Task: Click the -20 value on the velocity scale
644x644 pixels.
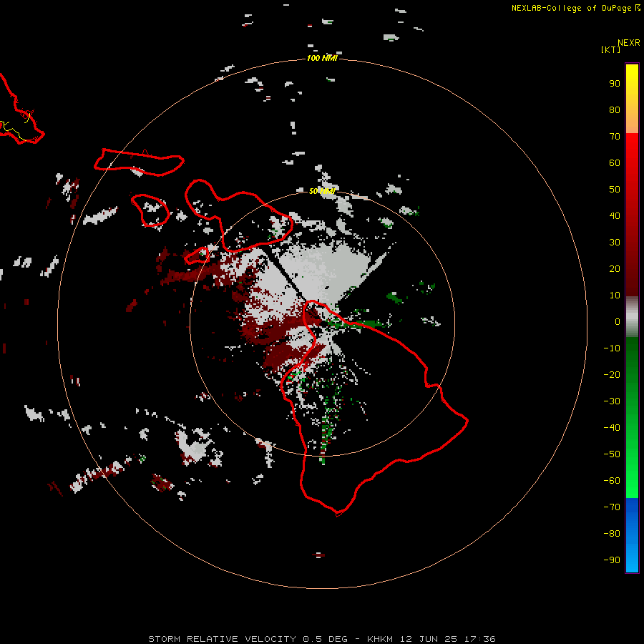Action: (612, 375)
